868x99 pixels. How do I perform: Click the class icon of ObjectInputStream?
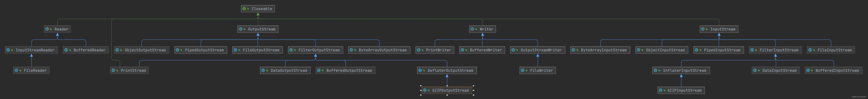coord(638,50)
